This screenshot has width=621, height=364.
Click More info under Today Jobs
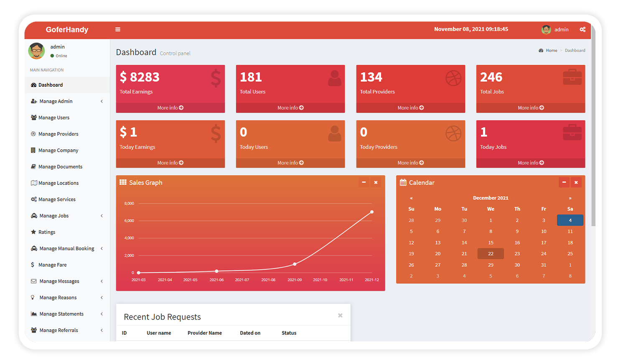point(531,163)
